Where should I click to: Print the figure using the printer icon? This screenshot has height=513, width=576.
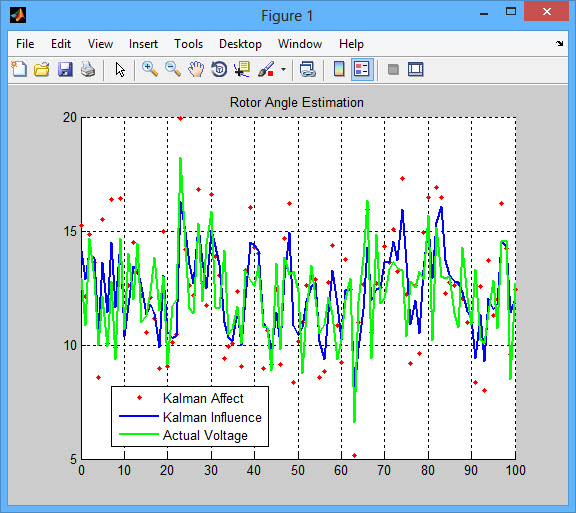[x=88, y=69]
